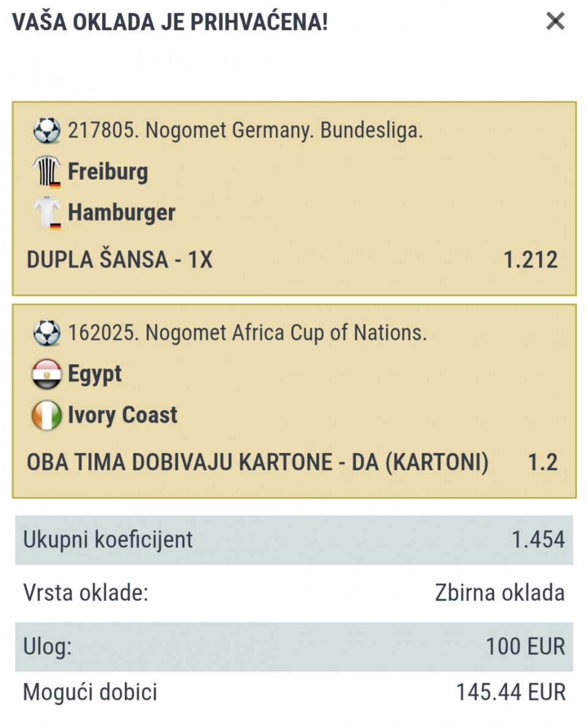
Task: Click the Ukupni koeficijent row
Action: (293, 540)
